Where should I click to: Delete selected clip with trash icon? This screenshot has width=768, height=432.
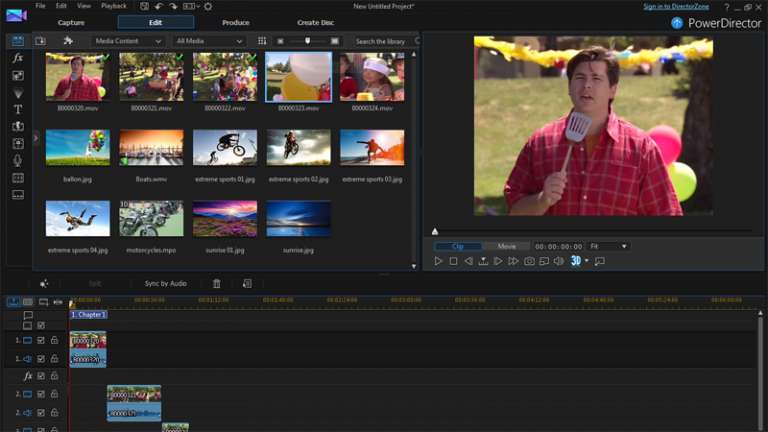(216, 284)
